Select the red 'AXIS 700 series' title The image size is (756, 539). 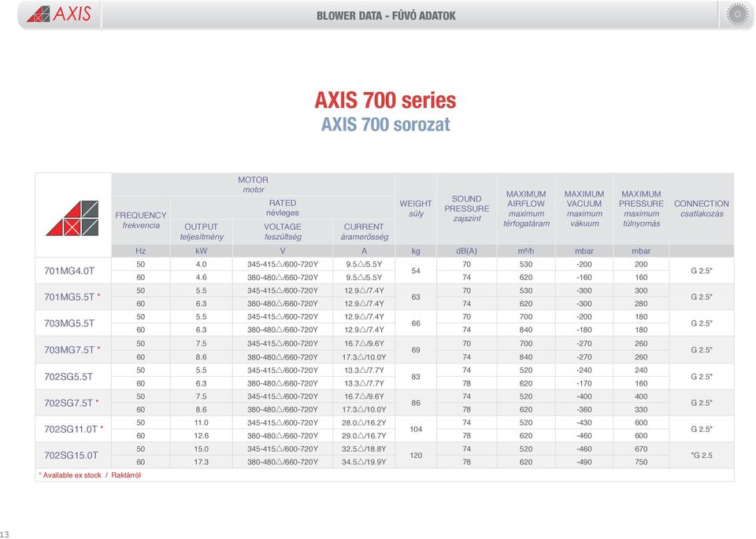click(385, 100)
